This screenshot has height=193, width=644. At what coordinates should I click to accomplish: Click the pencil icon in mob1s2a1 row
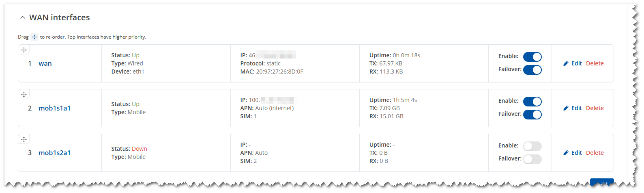tap(566, 153)
